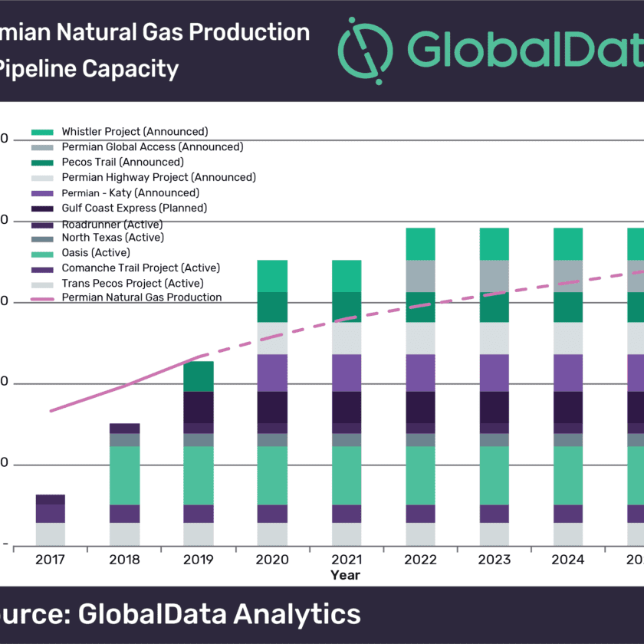The image size is (644, 644).
Task: Click the Comanche Trail Project legend swatch
Action: click(x=42, y=270)
